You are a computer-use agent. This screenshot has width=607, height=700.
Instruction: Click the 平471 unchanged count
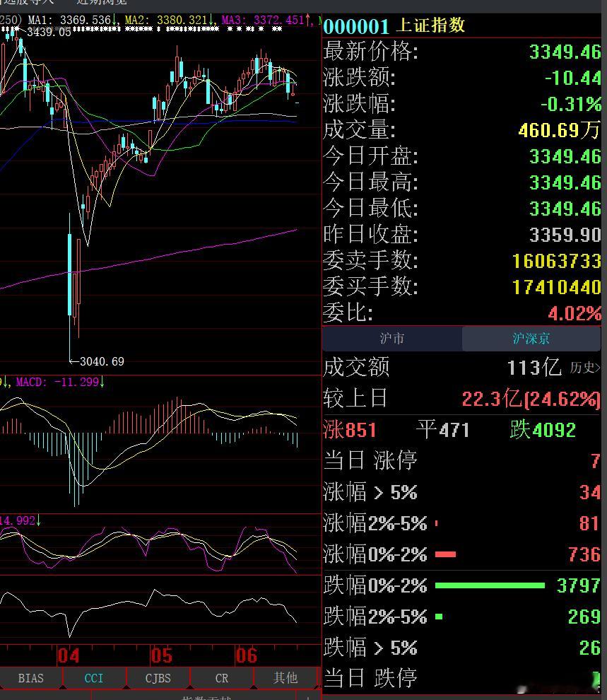[x=443, y=430]
